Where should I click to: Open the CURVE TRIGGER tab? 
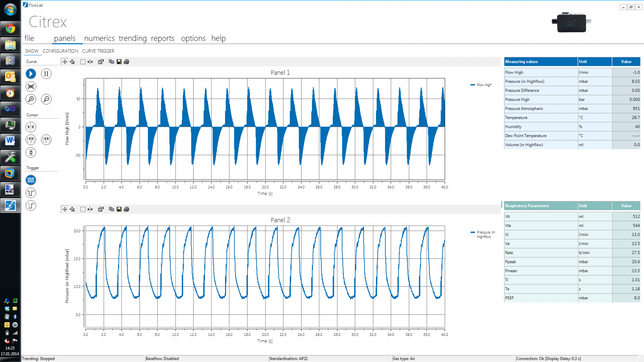click(x=98, y=51)
